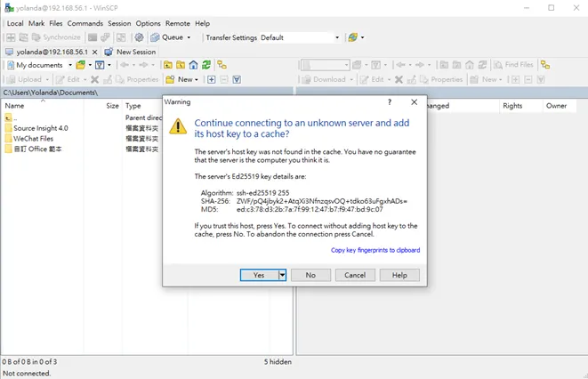Viewport: 588px width, 379px height.
Task: Go to local home directory icon
Action: click(194, 65)
